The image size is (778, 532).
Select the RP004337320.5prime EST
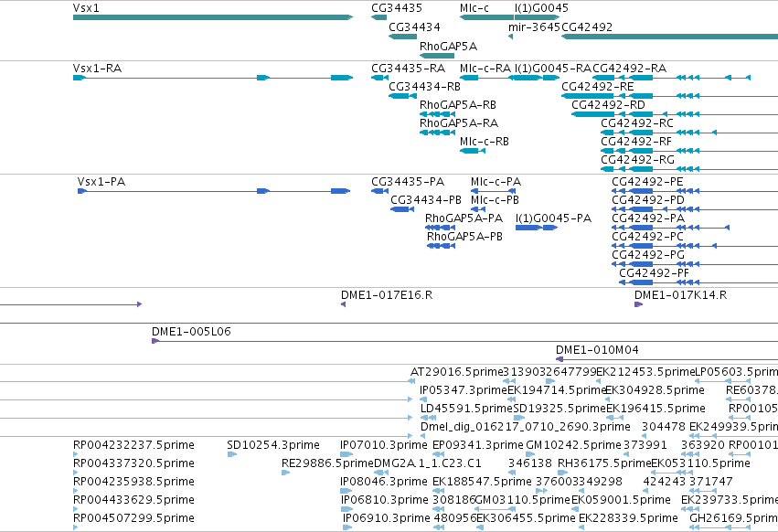tap(75, 473)
